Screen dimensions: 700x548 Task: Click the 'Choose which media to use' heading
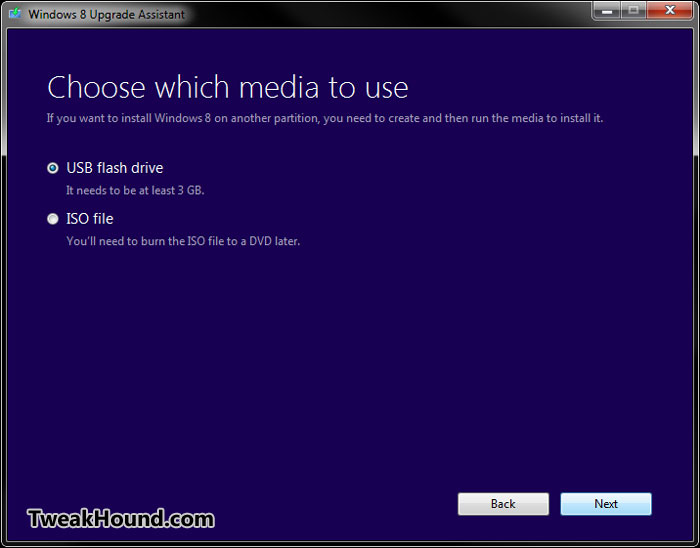point(228,87)
